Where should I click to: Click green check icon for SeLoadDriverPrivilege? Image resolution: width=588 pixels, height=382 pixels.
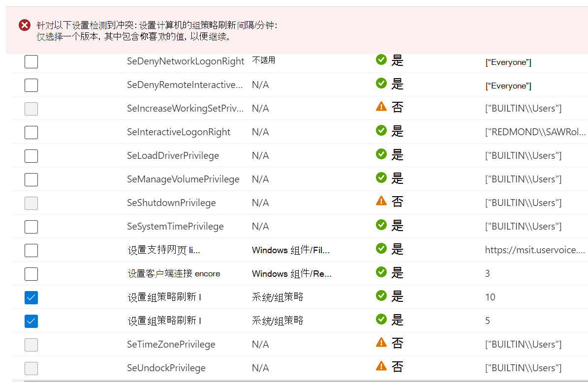[381, 154]
